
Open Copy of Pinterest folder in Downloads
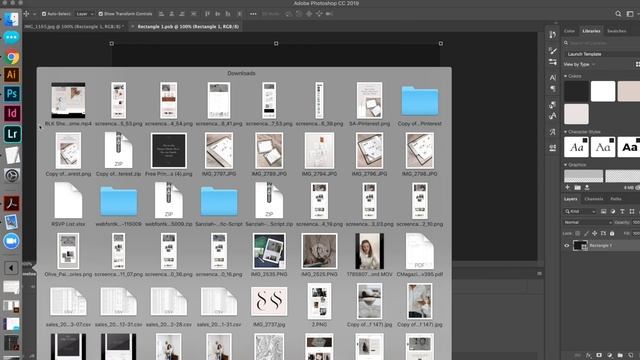click(x=420, y=101)
